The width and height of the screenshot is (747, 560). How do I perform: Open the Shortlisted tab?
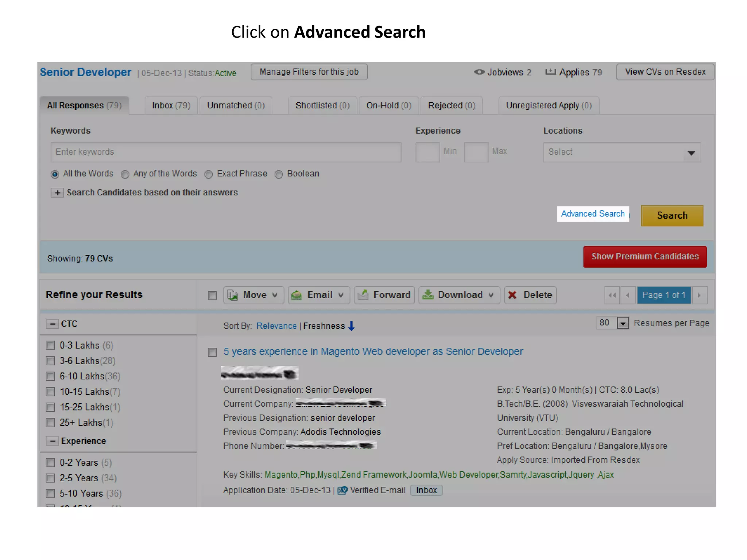click(322, 105)
